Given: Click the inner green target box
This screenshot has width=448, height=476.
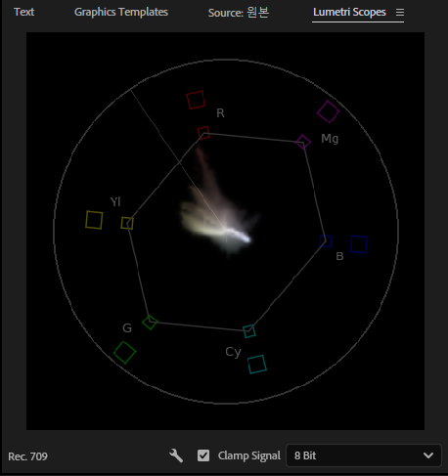Looking at the screenshot, I should coord(150,323).
